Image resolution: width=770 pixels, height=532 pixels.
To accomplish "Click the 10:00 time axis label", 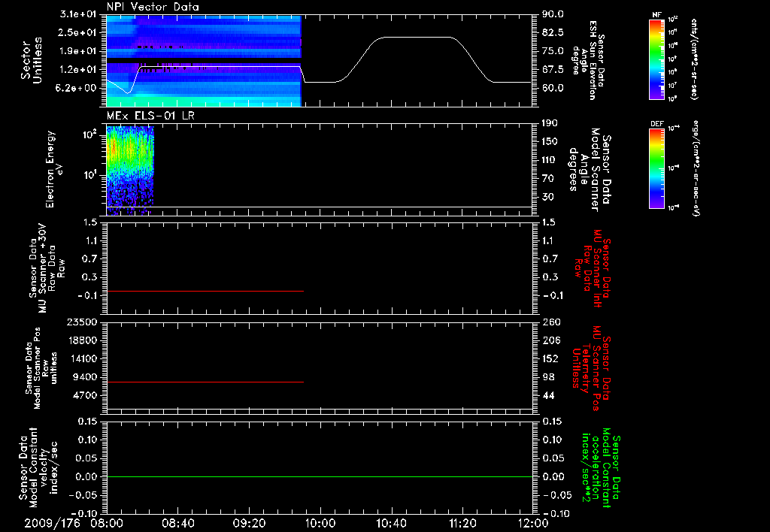I will pyautogui.click(x=320, y=523).
